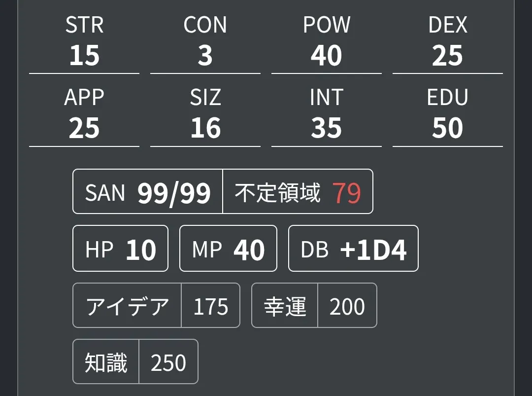Click the 不定領域 label text
This screenshot has width=532, height=396.
pos(277,192)
